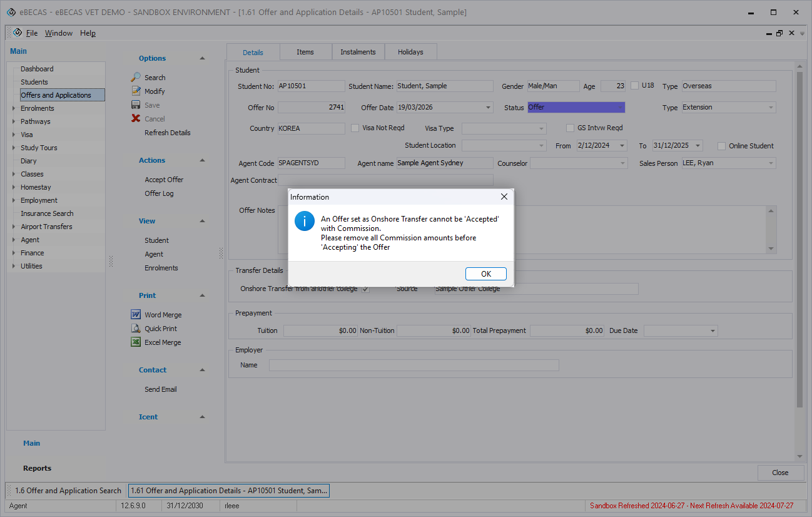
Task: Open the Window menu
Action: pyautogui.click(x=58, y=33)
